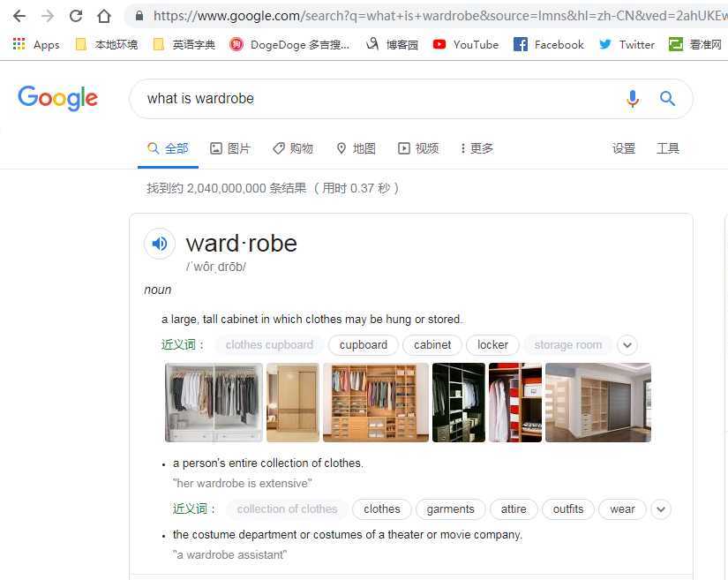Open the Apps grid icon in bookmarks bar

tap(19, 44)
